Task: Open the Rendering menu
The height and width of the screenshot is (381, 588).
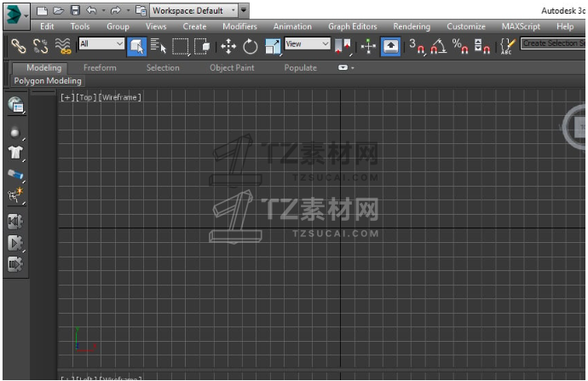Action: click(412, 26)
